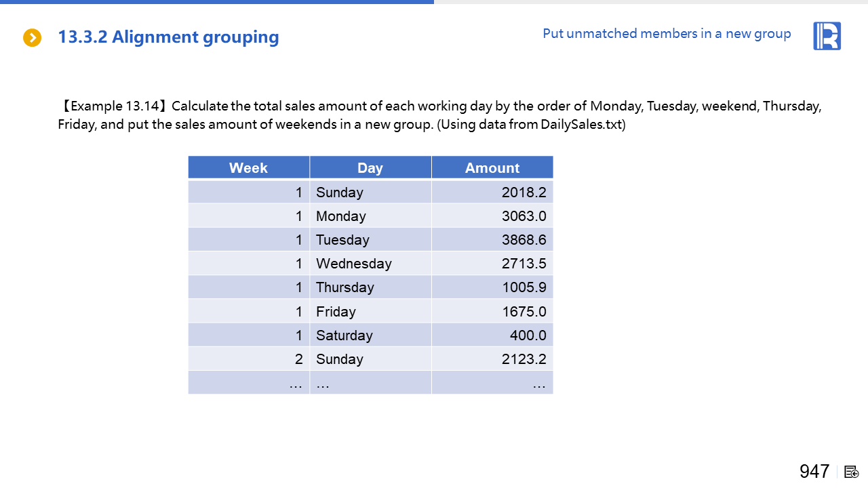The height and width of the screenshot is (488, 868).
Task: Click the Example 13.14 description text
Action: [439, 115]
